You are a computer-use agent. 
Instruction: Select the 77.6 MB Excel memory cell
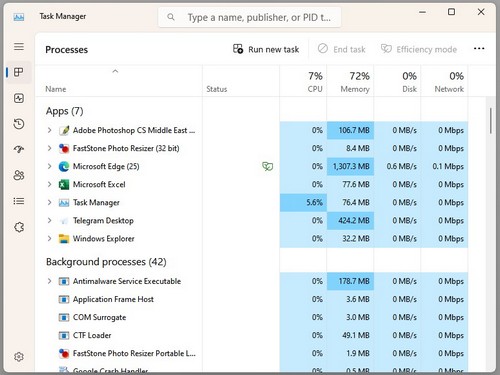[x=350, y=184]
